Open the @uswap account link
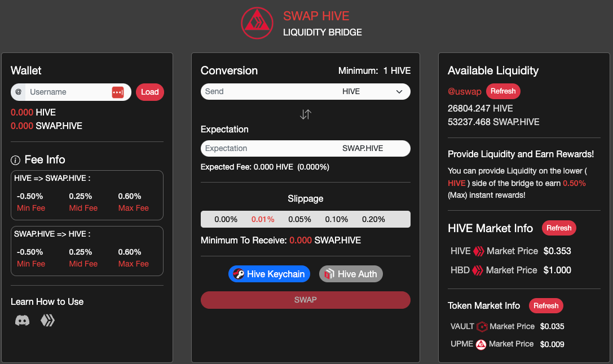Image resolution: width=613 pixels, height=364 pixels. pyautogui.click(x=465, y=92)
